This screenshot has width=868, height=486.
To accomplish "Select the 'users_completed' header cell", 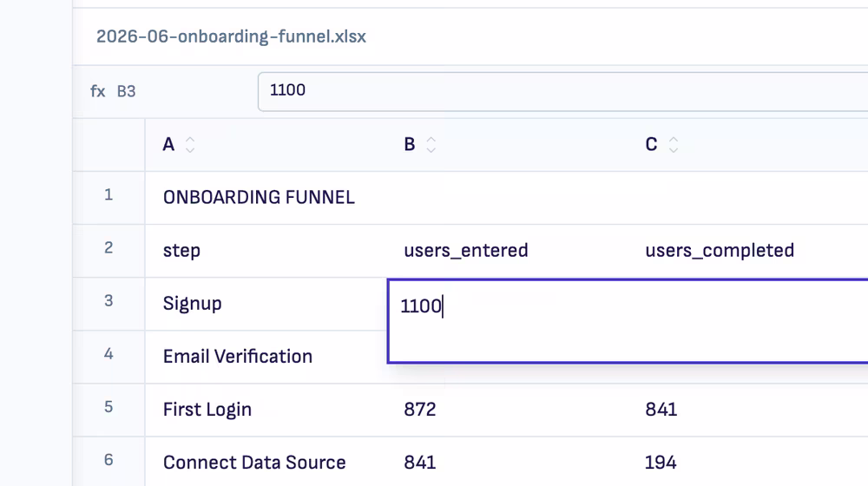I will (x=748, y=251).
